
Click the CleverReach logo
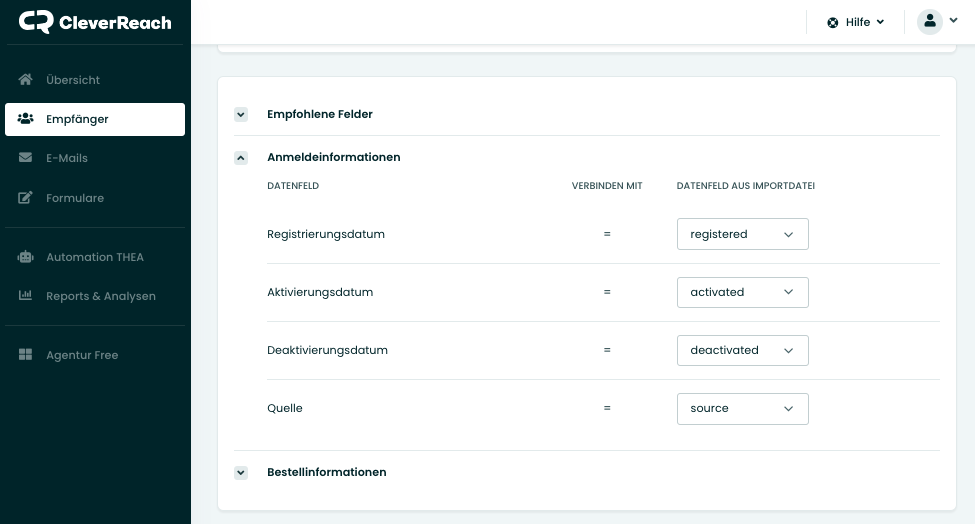coord(95,22)
